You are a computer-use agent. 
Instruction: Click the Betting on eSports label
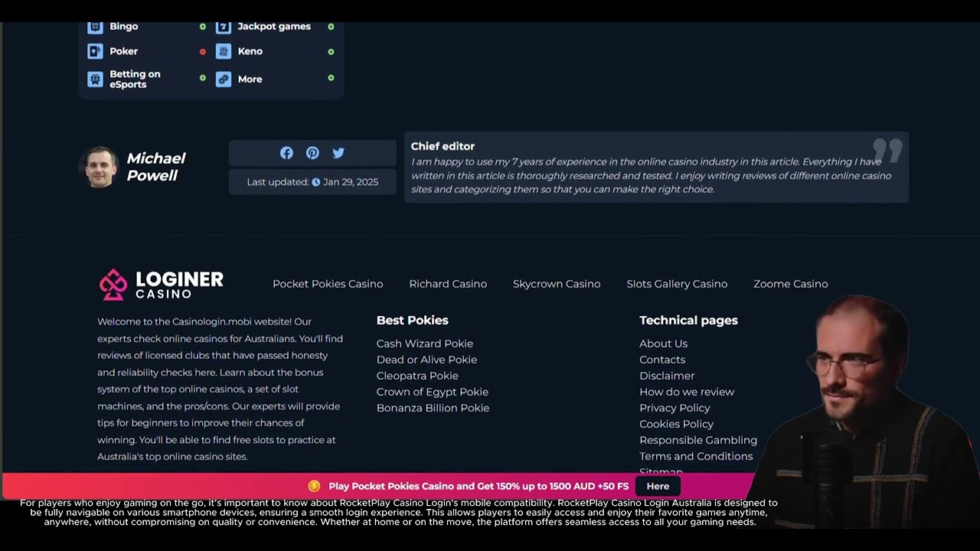tap(135, 79)
